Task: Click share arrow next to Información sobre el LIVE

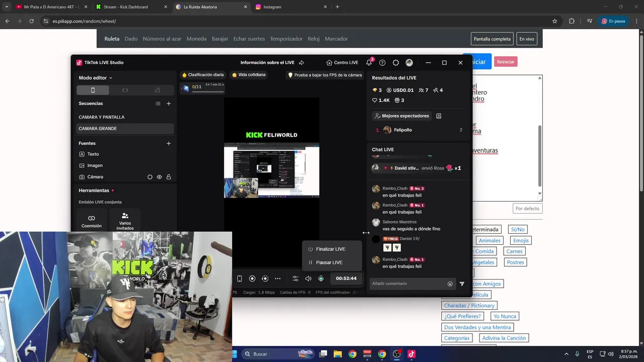Action: click(x=301, y=63)
